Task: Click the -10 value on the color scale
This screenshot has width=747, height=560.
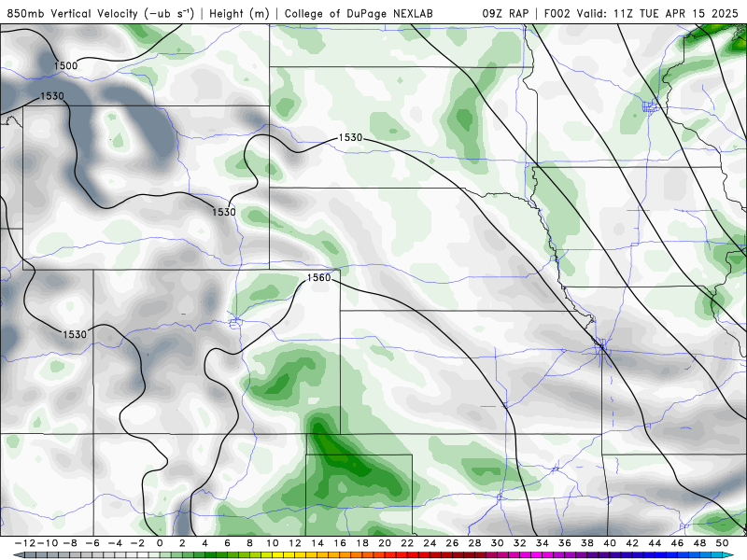Action: click(x=48, y=543)
